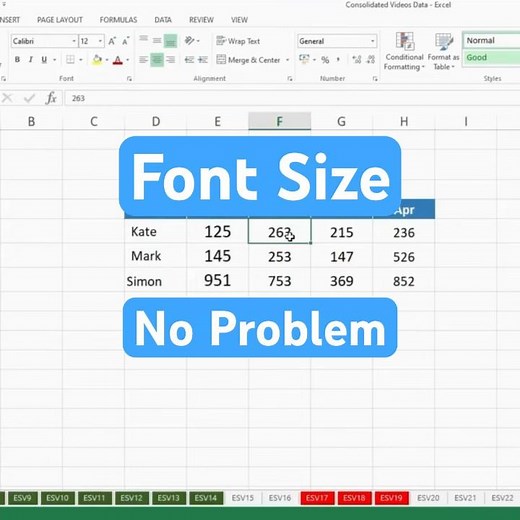Click Increase Indent icon
520x520 pixels.
point(203,60)
